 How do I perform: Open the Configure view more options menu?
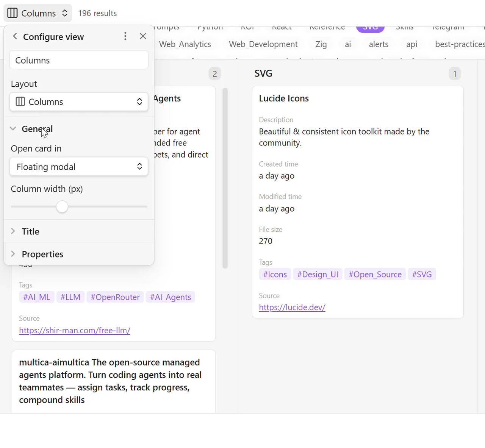125,36
